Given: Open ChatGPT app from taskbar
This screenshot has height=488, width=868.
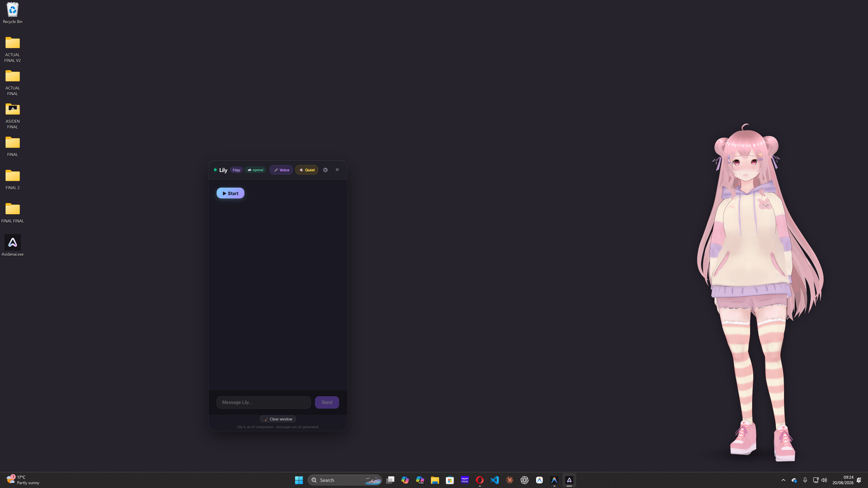Looking at the screenshot, I should pyautogui.click(x=524, y=480).
